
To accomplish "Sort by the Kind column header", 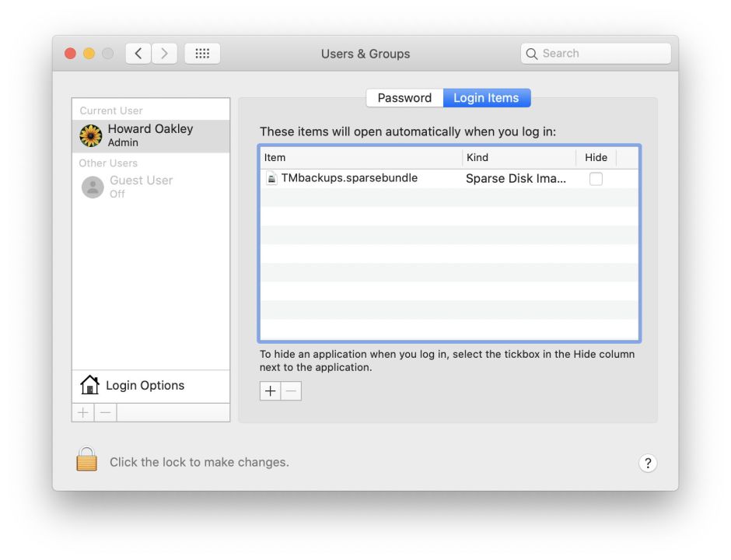I will (519, 158).
